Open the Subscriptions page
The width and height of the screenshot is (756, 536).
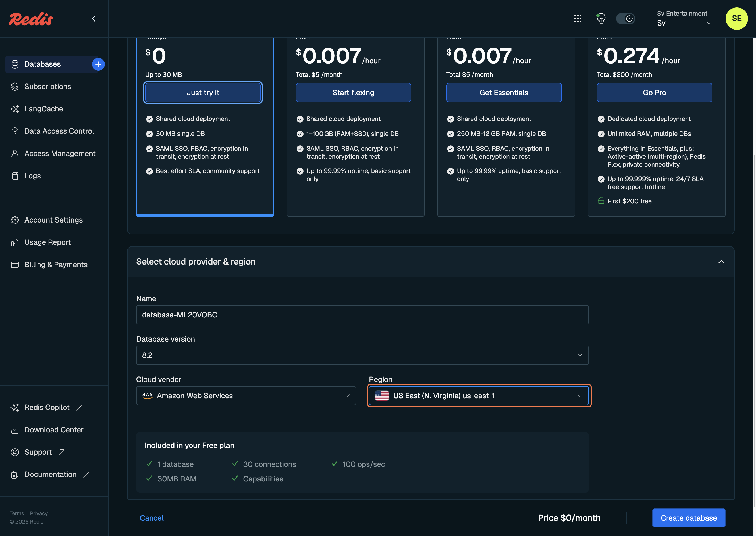click(48, 86)
